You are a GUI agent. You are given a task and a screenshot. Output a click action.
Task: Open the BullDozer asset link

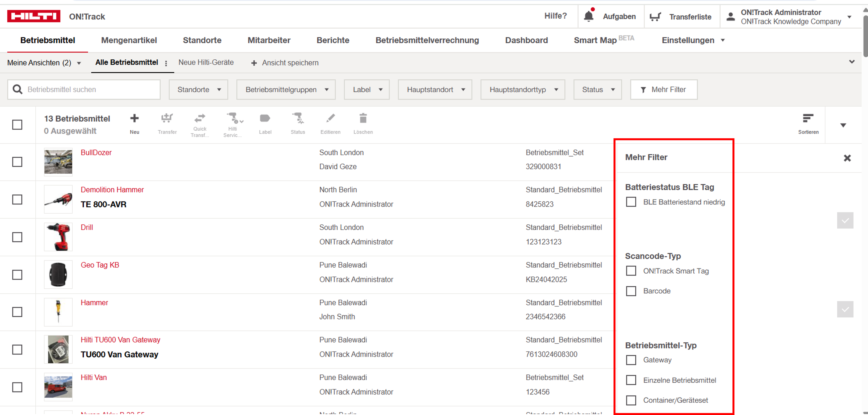[x=96, y=153]
